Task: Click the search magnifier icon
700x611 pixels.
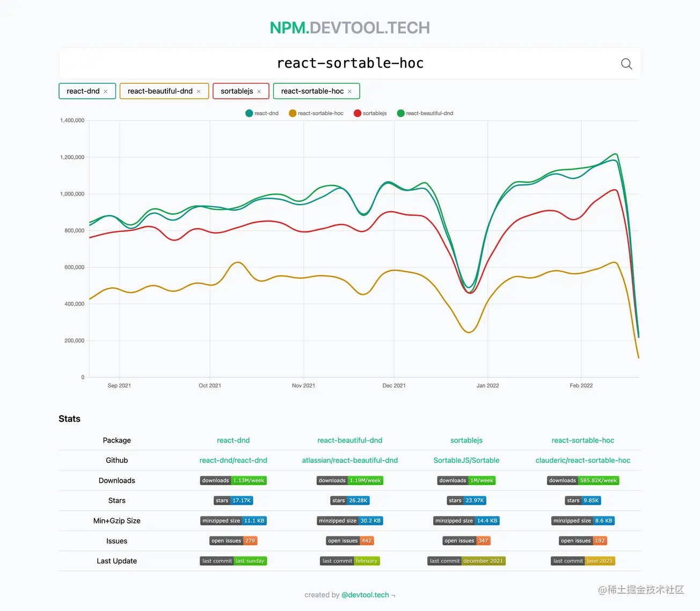Action: click(x=626, y=64)
